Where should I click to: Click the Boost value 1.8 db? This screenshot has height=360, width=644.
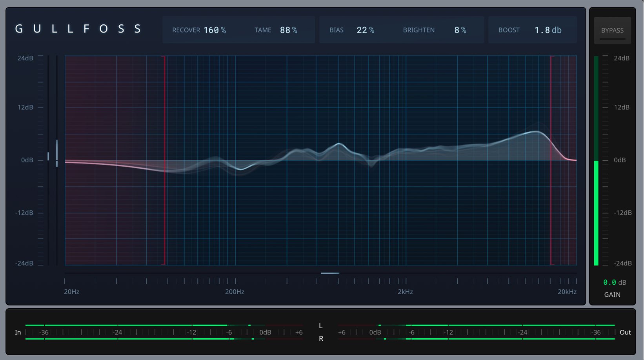(x=548, y=30)
